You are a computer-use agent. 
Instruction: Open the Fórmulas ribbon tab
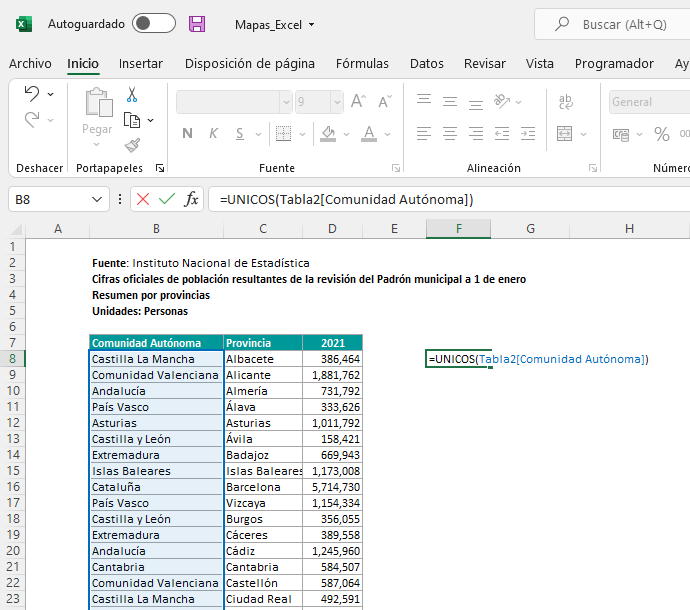362,63
